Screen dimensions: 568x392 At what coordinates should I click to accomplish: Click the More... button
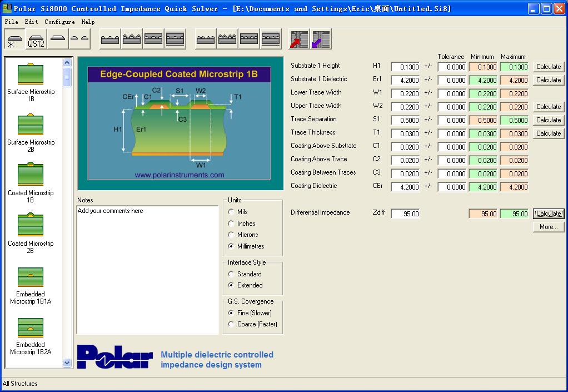(549, 227)
